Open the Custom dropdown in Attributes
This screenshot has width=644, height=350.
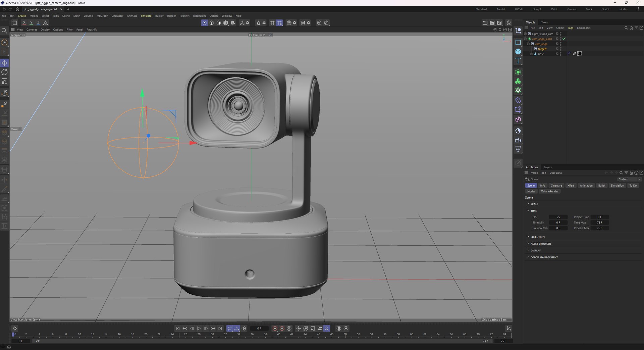click(x=630, y=179)
